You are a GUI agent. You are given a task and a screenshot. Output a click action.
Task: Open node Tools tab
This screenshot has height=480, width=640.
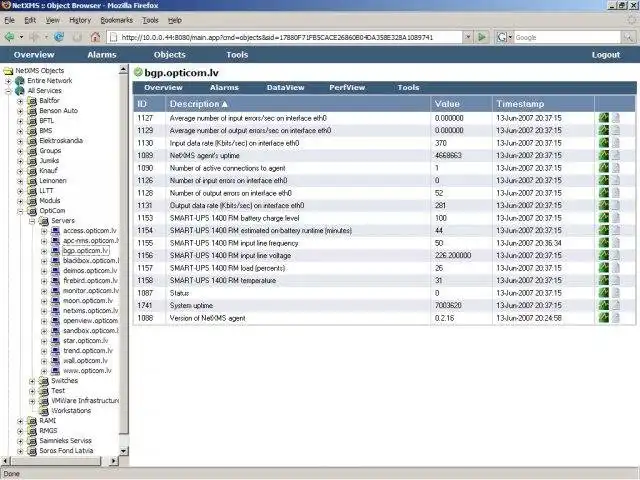[x=408, y=87]
